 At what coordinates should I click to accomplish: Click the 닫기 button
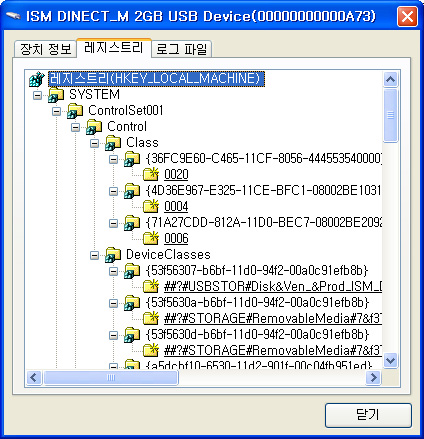368,415
